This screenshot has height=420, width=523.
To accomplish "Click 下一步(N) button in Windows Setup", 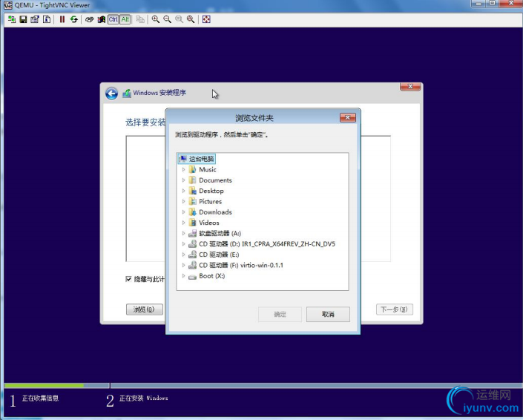I will (x=395, y=309).
